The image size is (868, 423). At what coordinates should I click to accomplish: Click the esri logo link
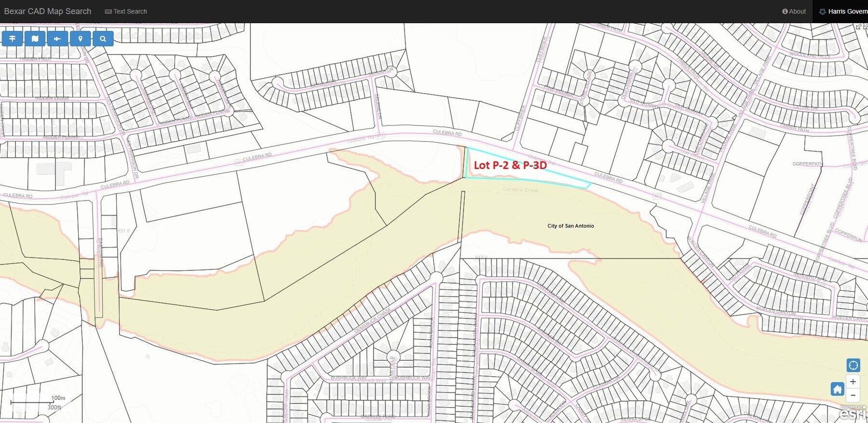pos(853,413)
